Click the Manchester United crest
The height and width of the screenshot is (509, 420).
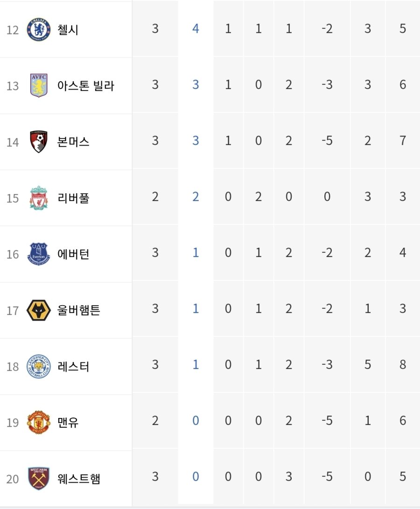39,422
